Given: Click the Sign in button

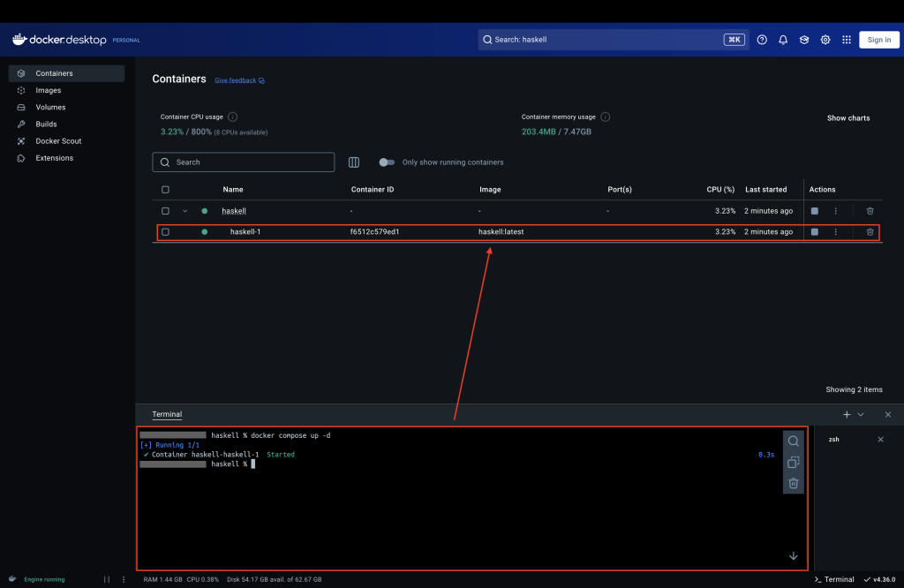Looking at the screenshot, I should click(878, 40).
